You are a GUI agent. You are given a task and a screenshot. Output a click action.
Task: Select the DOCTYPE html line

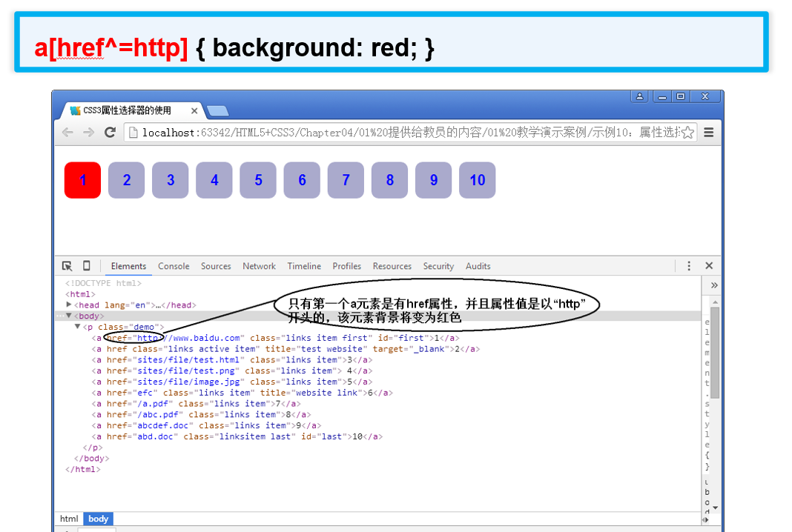tap(104, 283)
